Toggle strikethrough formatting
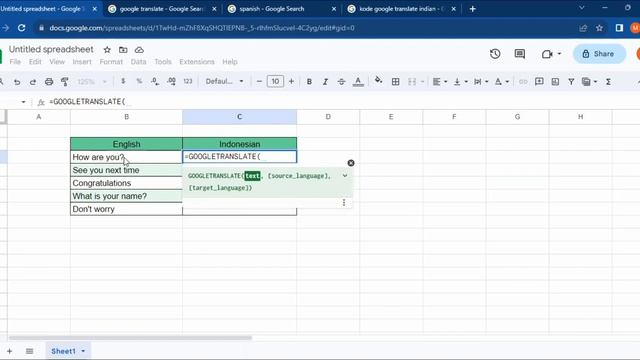The image size is (640, 360). coord(341,82)
